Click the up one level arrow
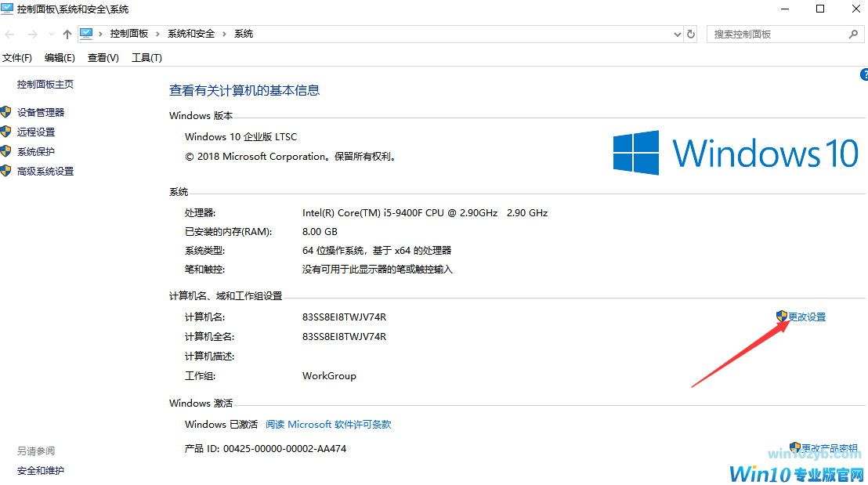The image size is (868, 485). (x=67, y=34)
